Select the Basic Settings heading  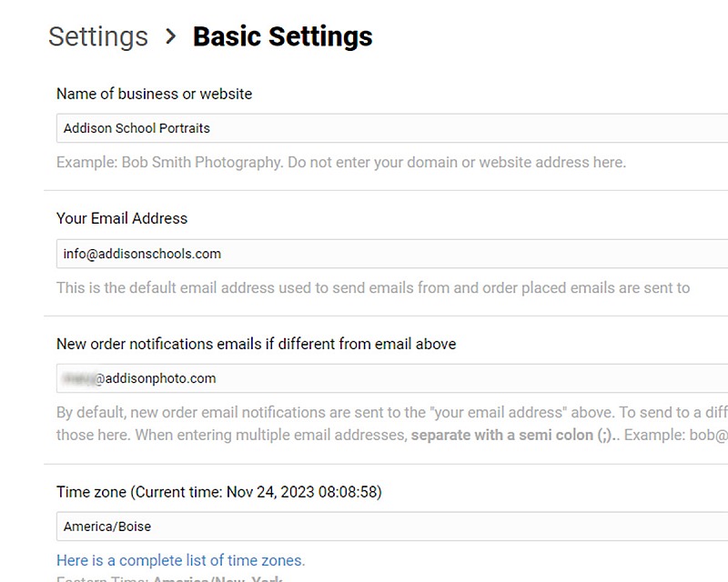(x=282, y=36)
